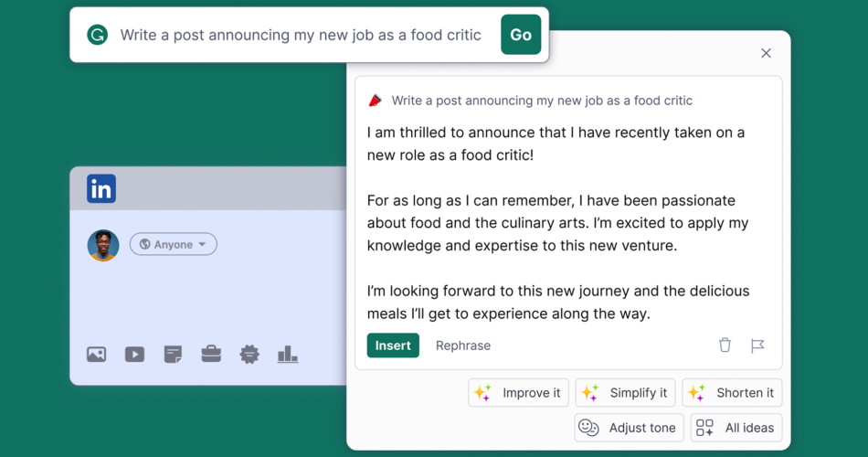This screenshot has width=868, height=457.
Task: Click the LinkedIn logo icon
Action: click(101, 188)
